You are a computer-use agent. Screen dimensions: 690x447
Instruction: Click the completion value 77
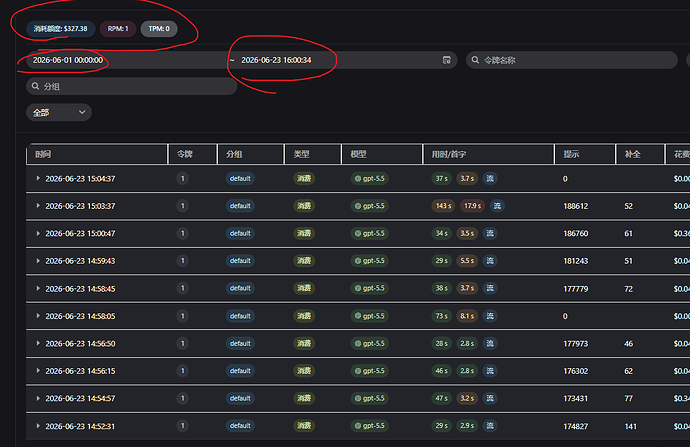629,399
